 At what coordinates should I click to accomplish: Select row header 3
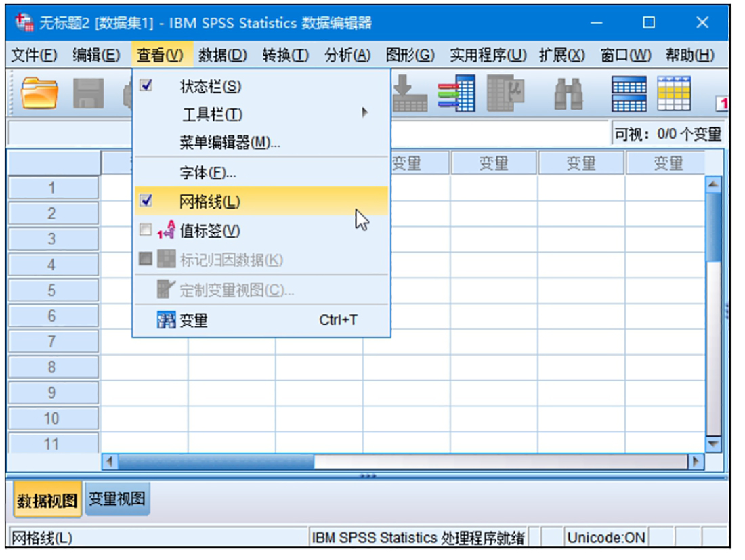pyautogui.click(x=52, y=239)
